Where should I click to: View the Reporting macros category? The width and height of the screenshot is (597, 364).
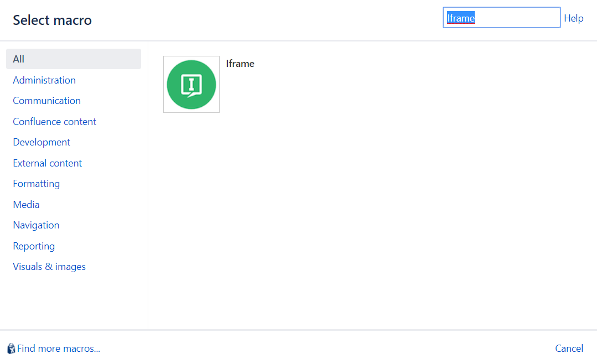click(34, 246)
